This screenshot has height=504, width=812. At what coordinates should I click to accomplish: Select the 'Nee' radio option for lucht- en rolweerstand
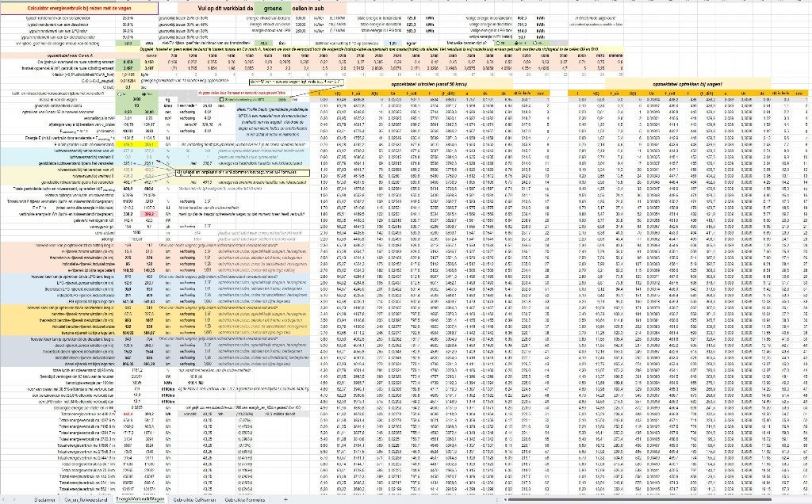coord(145,94)
